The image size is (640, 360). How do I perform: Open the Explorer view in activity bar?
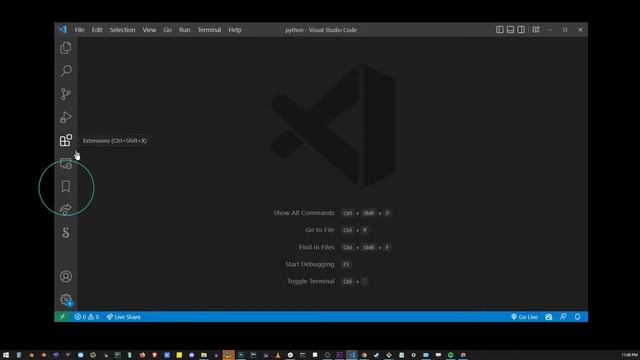coord(66,48)
